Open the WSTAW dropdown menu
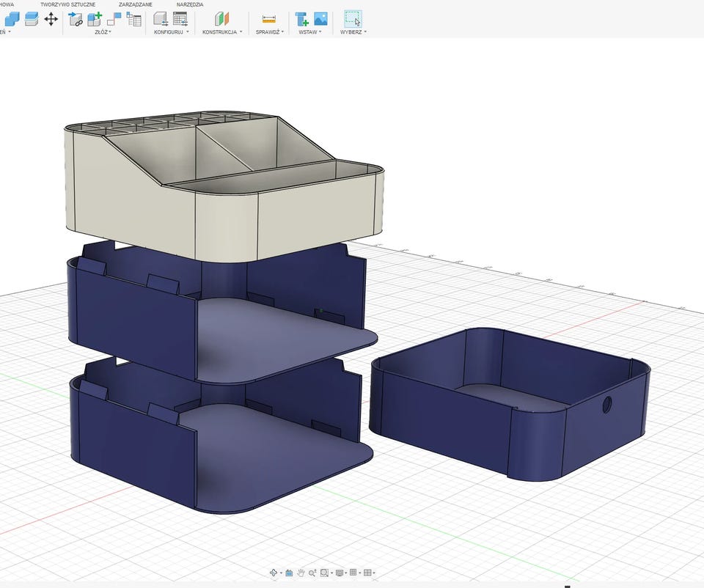The width and height of the screenshot is (704, 588). 309,32
